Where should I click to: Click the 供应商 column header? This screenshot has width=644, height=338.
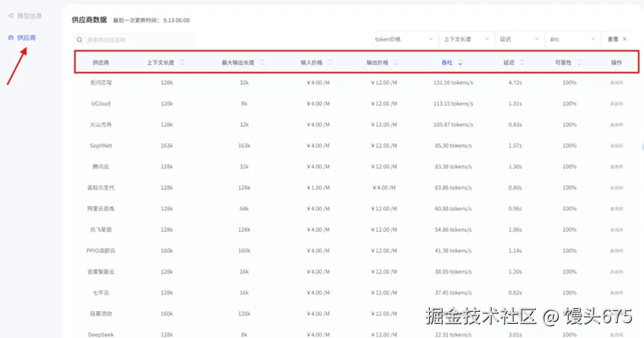click(x=101, y=63)
